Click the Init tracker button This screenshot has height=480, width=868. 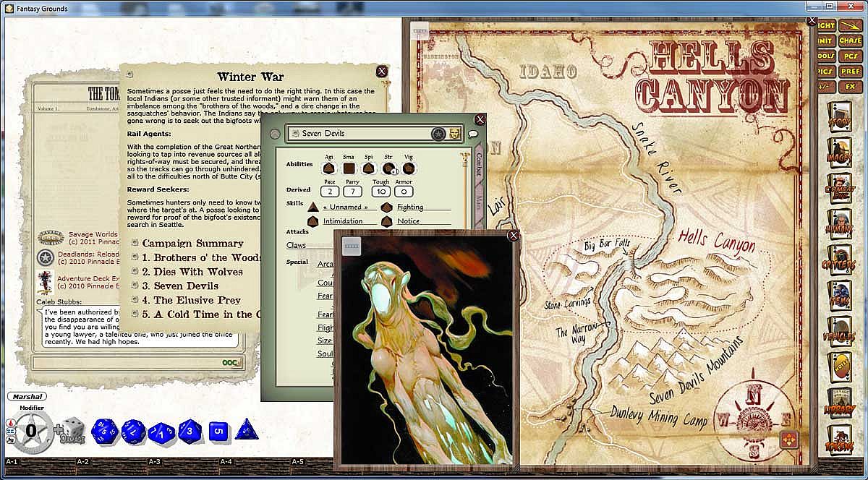point(825,41)
